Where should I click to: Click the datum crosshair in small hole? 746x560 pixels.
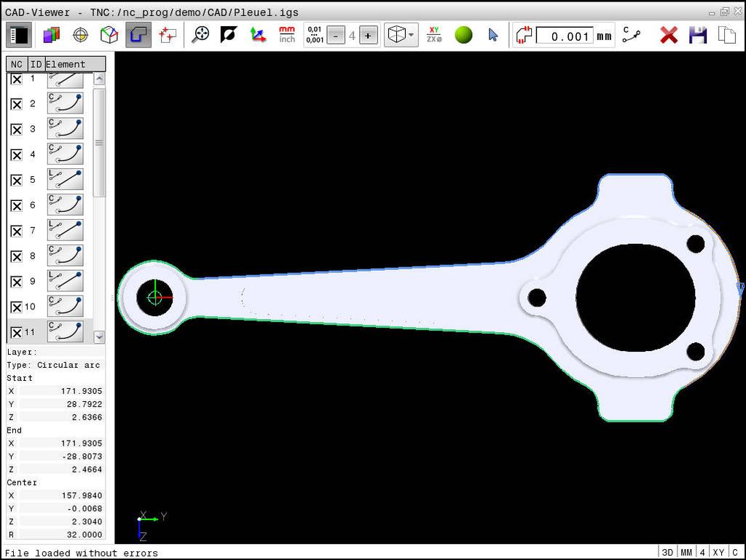click(x=154, y=298)
